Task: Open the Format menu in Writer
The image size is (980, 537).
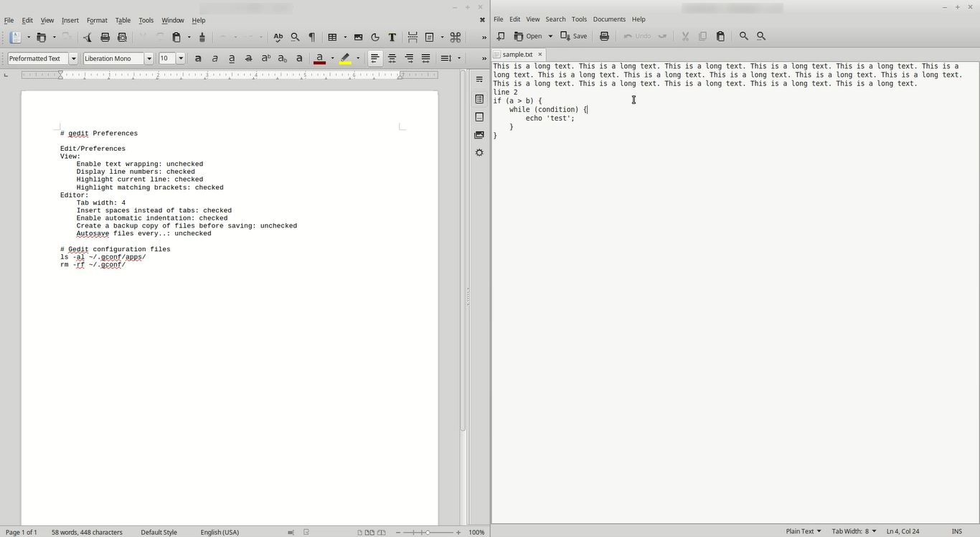Action: (96, 20)
